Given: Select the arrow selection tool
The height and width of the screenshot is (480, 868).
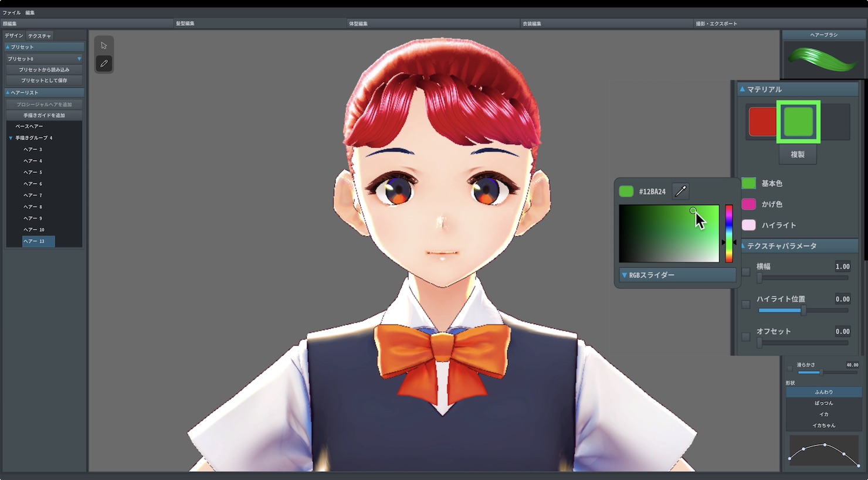Looking at the screenshot, I should (104, 46).
